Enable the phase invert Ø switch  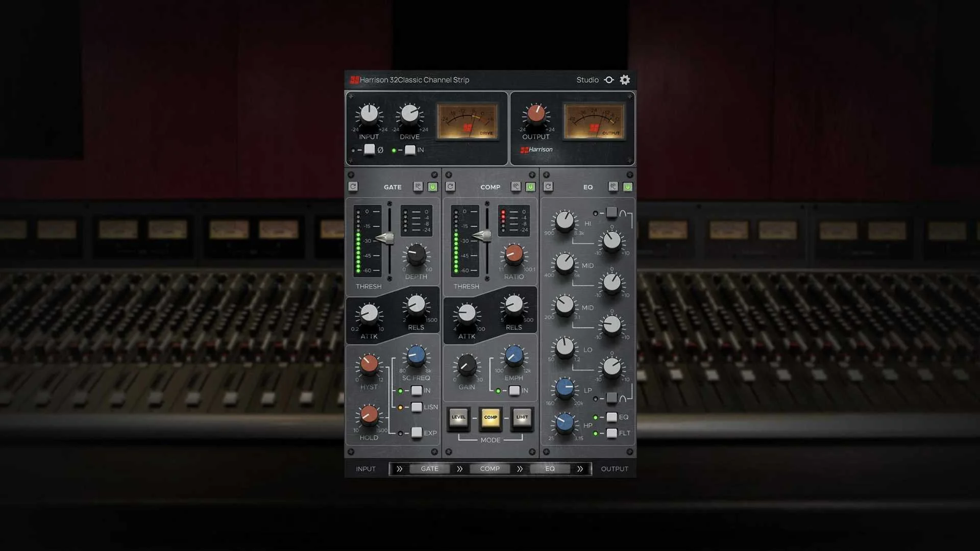(369, 150)
